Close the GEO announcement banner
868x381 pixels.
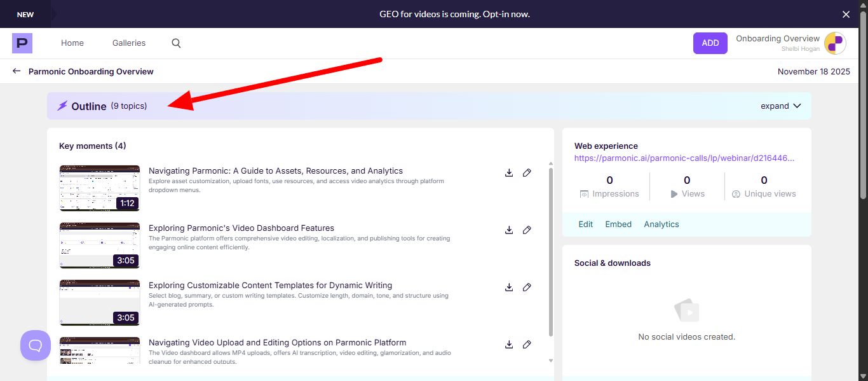(846, 14)
